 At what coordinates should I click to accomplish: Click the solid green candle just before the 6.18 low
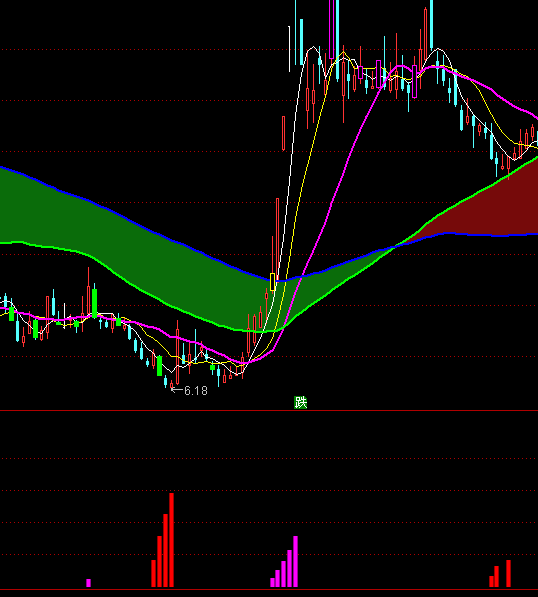tap(160, 366)
